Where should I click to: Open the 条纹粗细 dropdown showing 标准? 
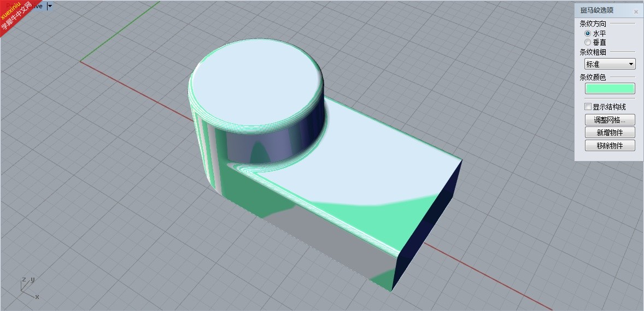(x=610, y=64)
